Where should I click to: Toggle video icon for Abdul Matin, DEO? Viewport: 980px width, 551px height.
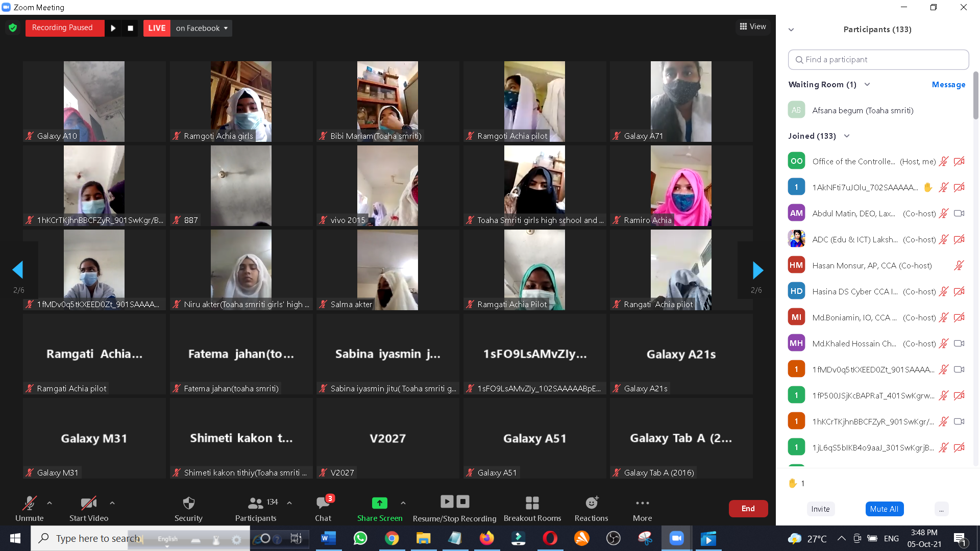959,213
